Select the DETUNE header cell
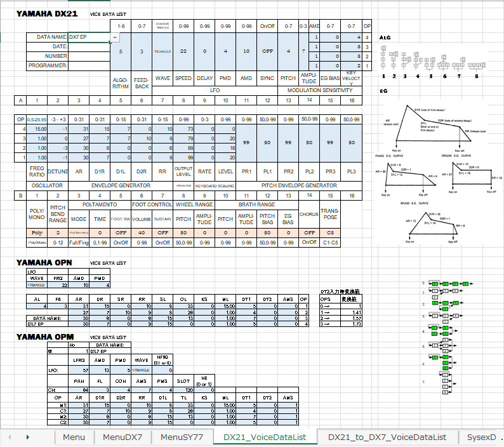Image resolution: width=504 pixels, height=447 pixels. tap(58, 171)
